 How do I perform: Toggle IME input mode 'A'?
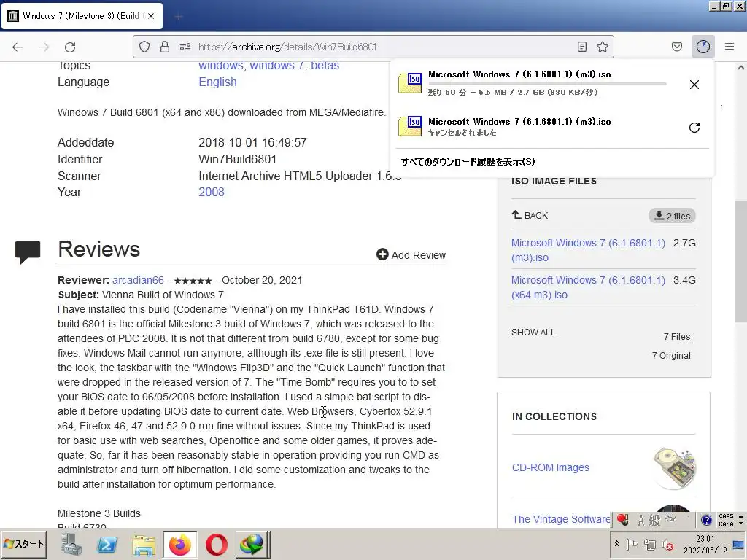click(640, 520)
